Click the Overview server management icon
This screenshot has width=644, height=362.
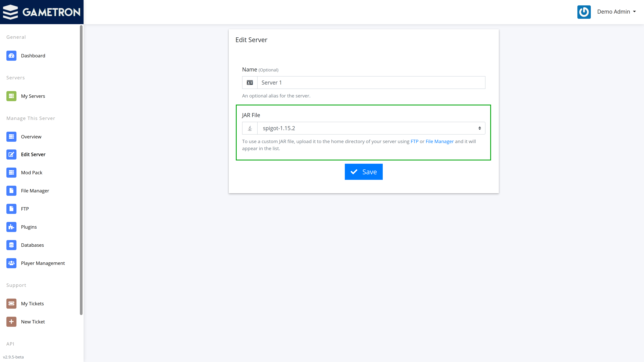(12, 137)
